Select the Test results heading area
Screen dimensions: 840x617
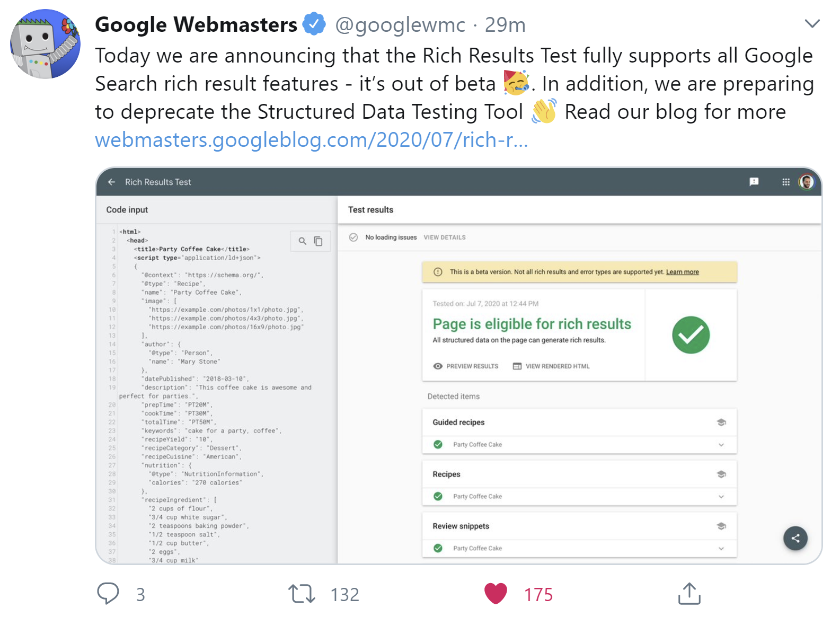pos(370,209)
